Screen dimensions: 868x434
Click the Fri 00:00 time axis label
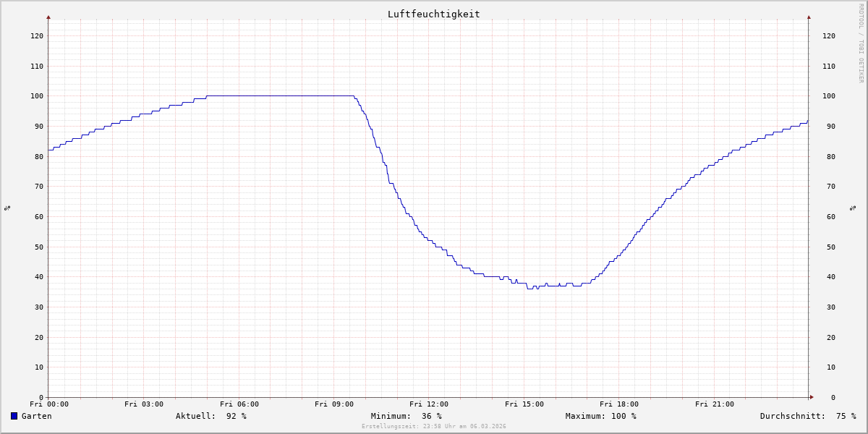coord(49,404)
